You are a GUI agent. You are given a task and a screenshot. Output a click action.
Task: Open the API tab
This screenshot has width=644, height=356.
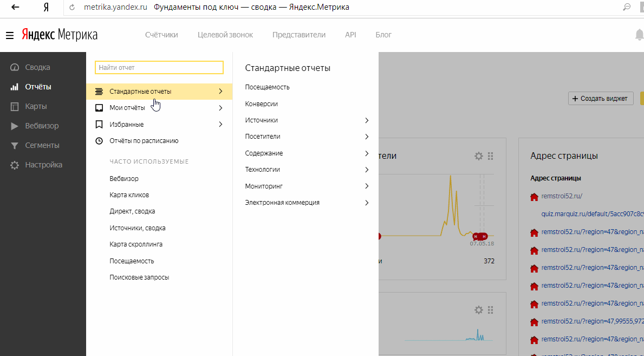point(350,35)
